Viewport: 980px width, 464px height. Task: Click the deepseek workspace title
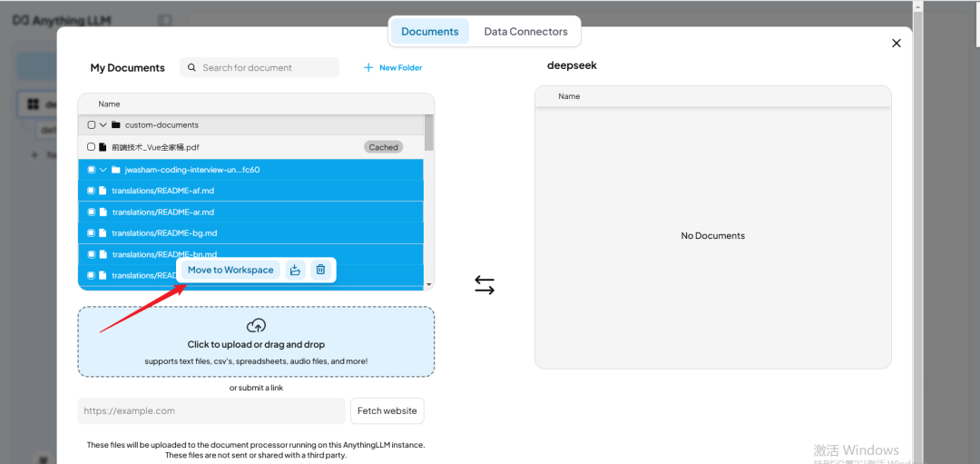tap(572, 65)
